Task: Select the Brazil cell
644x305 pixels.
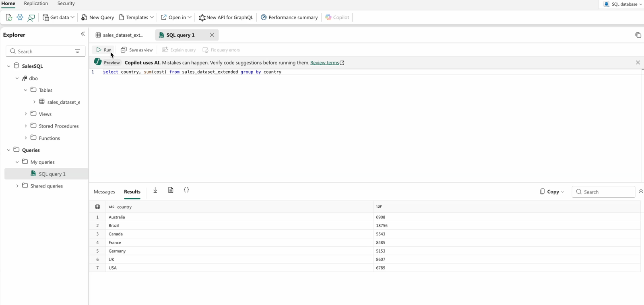Action: pos(239,225)
